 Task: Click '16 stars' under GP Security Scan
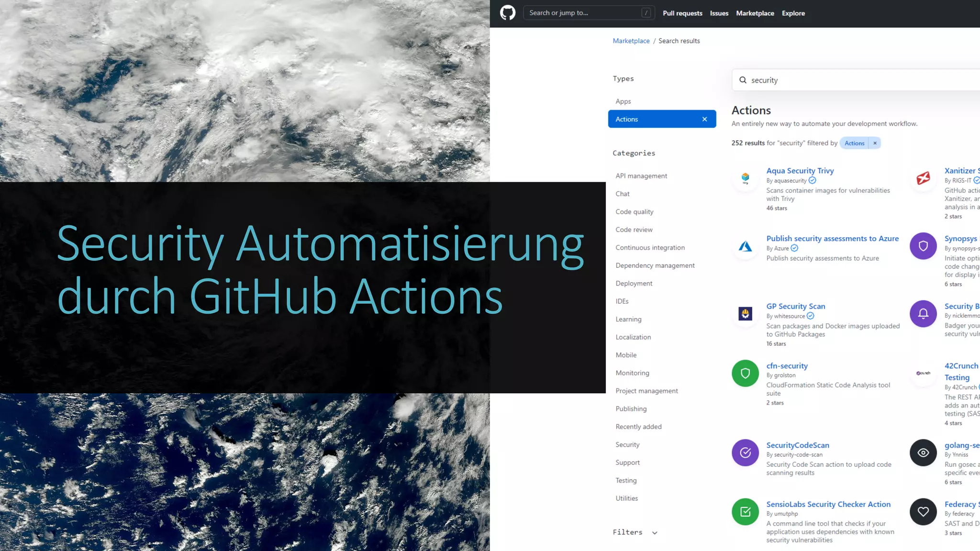coord(776,344)
